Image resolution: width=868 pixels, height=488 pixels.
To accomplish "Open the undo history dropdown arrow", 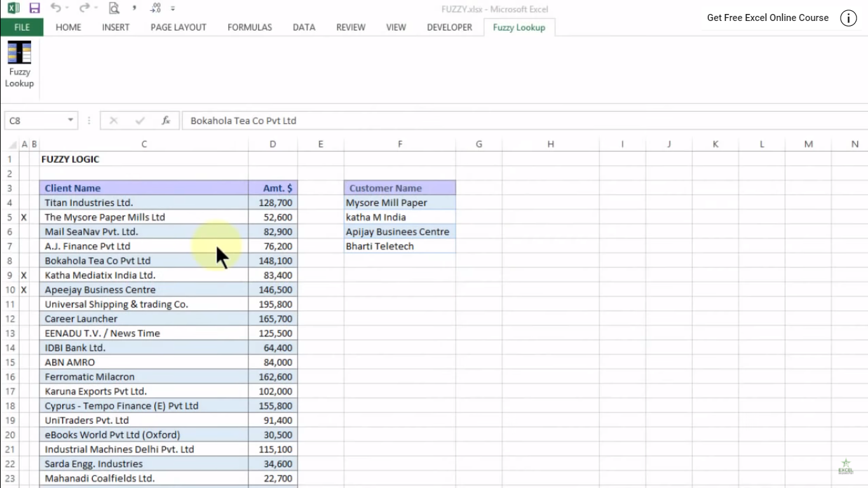I will pos(68,8).
